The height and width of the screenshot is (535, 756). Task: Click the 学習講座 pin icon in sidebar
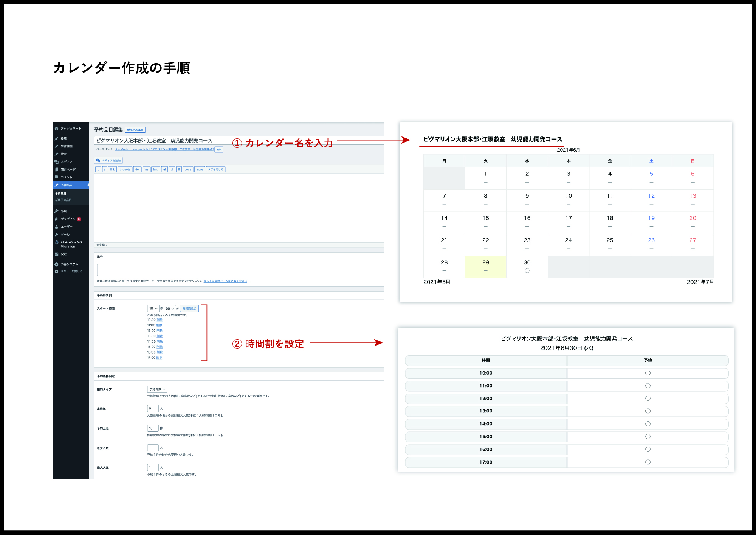(56, 146)
